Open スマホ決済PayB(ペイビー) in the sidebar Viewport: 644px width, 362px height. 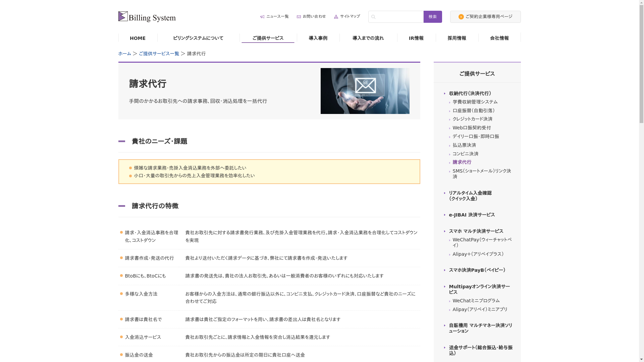click(477, 270)
